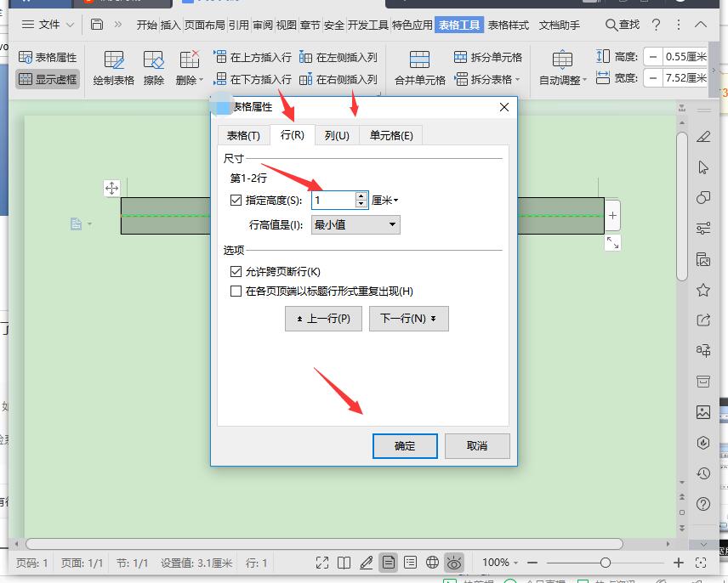728x583 pixels.
Task: Open the share icon in sidebar
Action: [703, 320]
